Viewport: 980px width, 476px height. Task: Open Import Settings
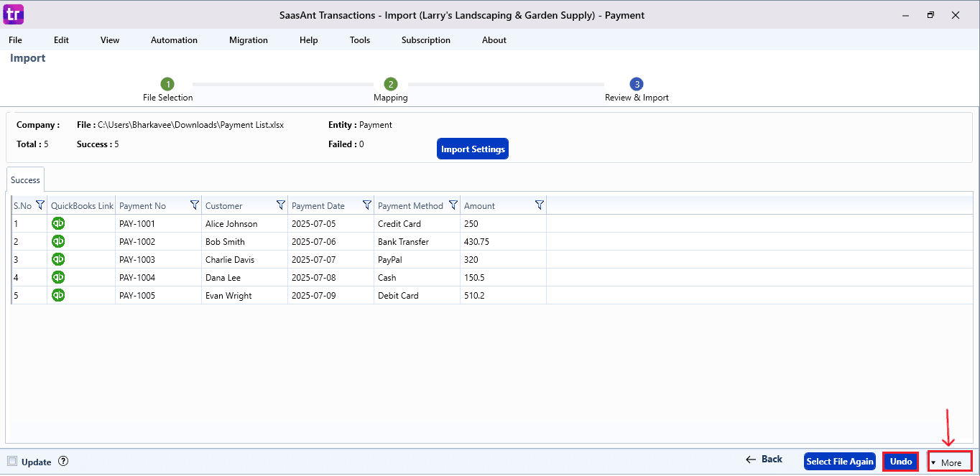[x=472, y=148]
